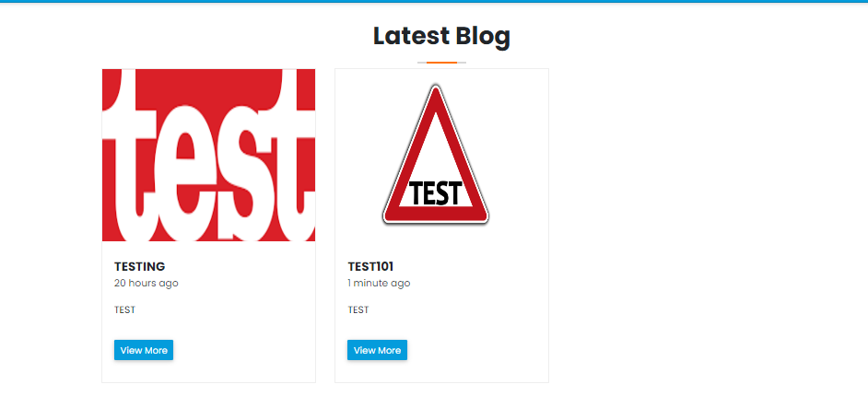The height and width of the screenshot is (396, 868).
Task: Click the TEST description under TESTING
Action: click(124, 309)
